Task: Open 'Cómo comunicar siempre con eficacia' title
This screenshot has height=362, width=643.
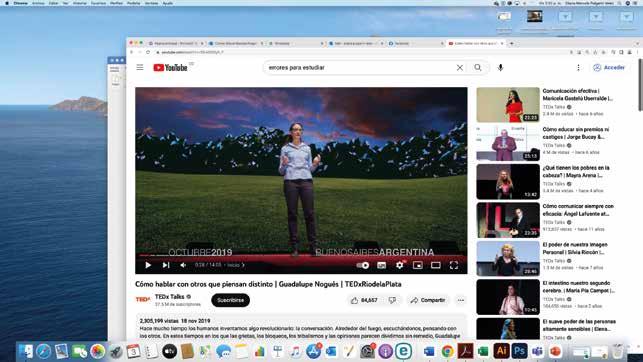Action: click(578, 210)
